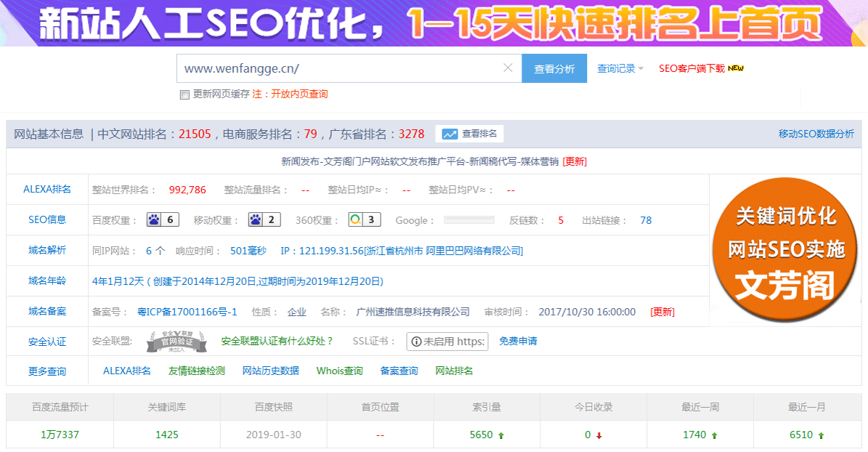Clear the URL search field with the X icon
Viewport: 868px width, 452px height.
508,68
